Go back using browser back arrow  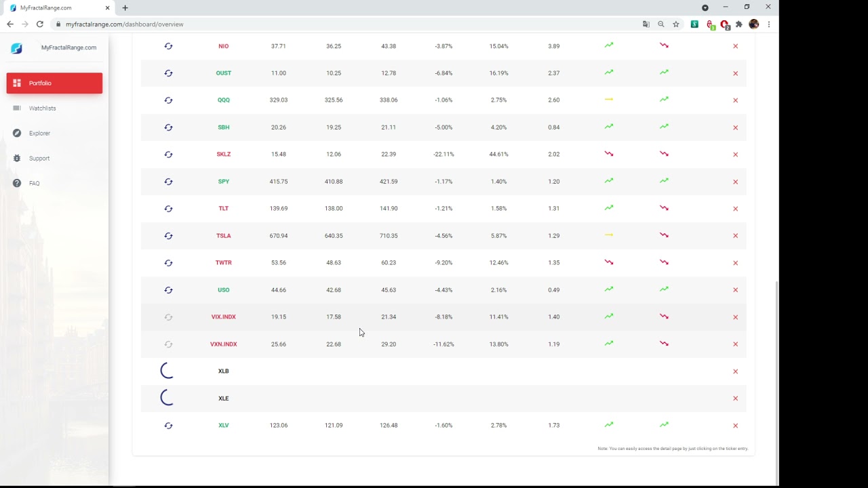(10, 24)
